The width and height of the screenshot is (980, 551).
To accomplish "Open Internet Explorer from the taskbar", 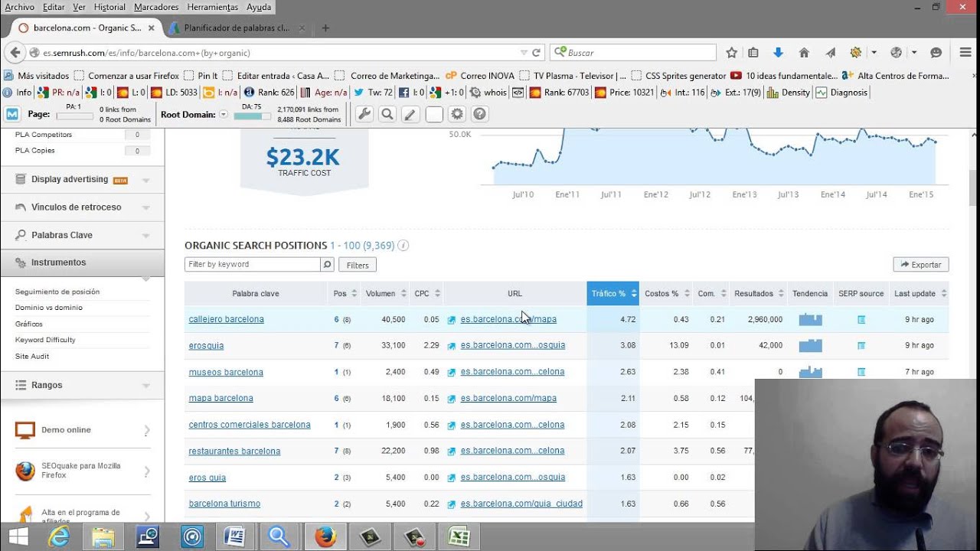I will point(59,536).
